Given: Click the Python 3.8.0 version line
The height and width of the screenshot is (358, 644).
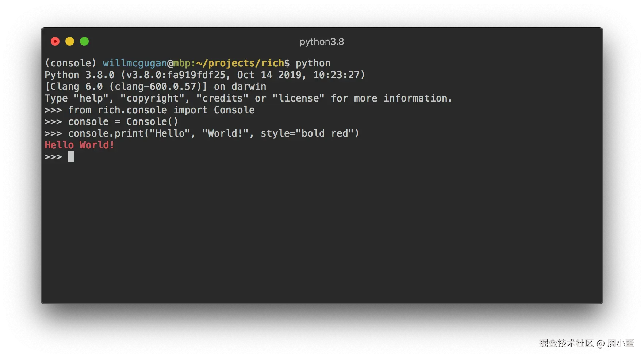Looking at the screenshot, I should tap(205, 75).
